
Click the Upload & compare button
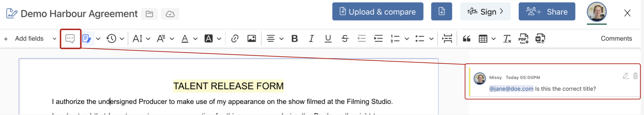(x=378, y=12)
